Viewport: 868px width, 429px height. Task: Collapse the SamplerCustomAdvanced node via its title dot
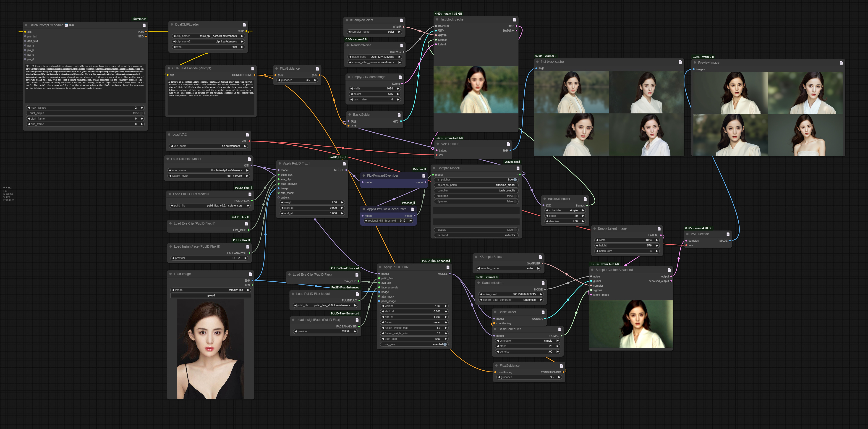[x=592, y=270]
